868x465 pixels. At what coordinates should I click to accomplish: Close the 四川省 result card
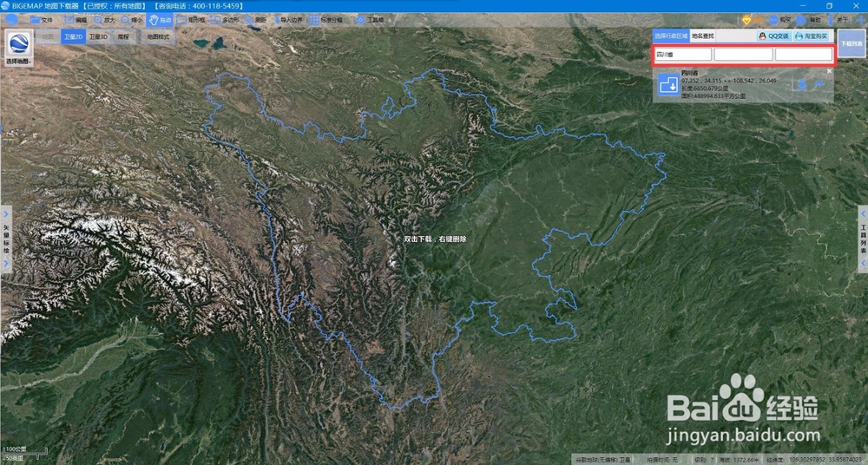point(829,71)
